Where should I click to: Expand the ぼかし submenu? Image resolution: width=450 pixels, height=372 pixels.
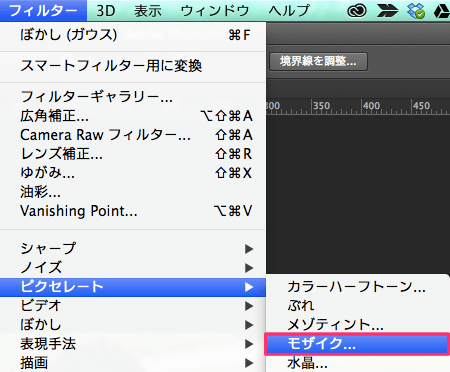pyautogui.click(x=133, y=325)
